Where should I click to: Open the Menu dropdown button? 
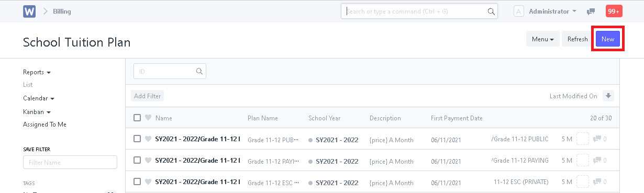click(x=543, y=39)
